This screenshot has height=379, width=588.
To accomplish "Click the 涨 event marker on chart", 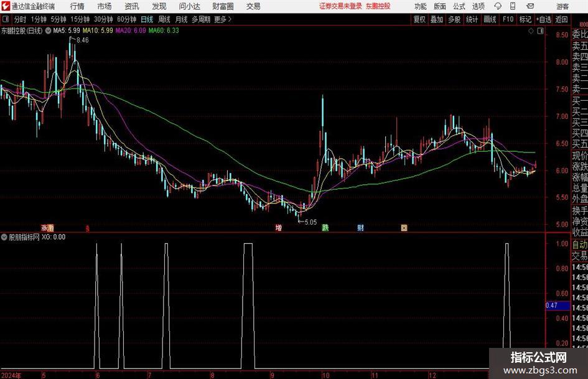I will (45, 227).
